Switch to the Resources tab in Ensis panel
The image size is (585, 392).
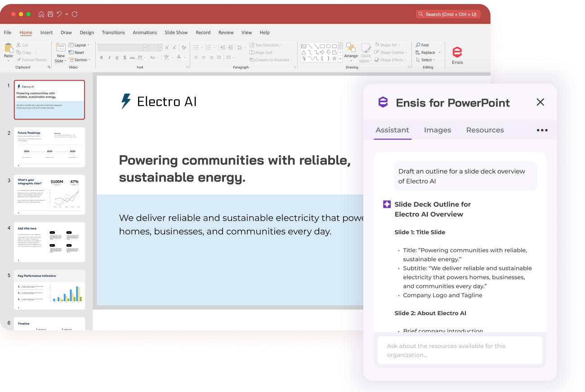point(485,130)
